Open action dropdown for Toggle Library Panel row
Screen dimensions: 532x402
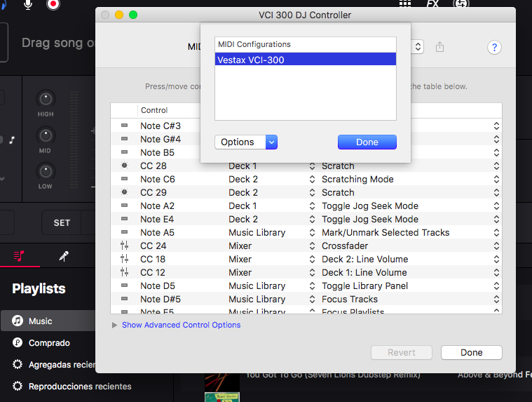[496, 286]
